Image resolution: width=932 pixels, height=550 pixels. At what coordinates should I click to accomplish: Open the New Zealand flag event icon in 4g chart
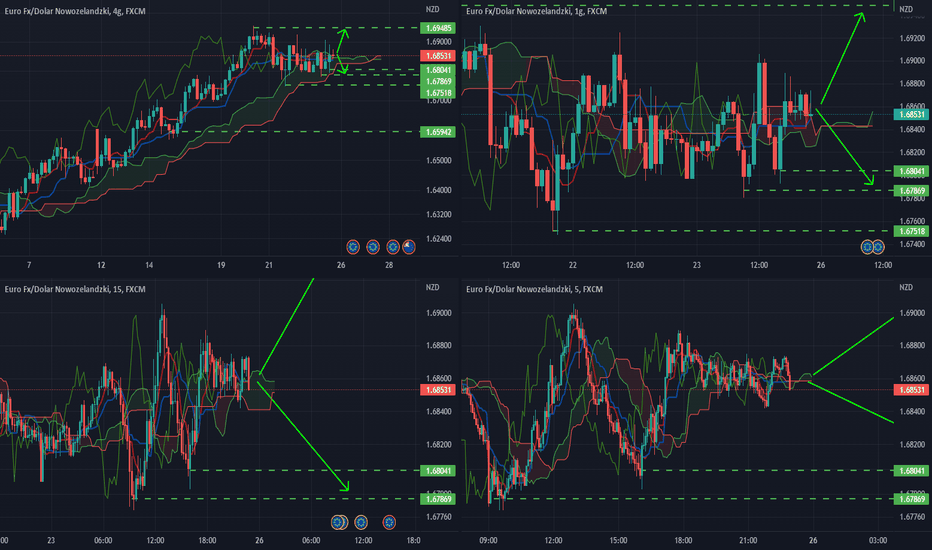pos(409,246)
